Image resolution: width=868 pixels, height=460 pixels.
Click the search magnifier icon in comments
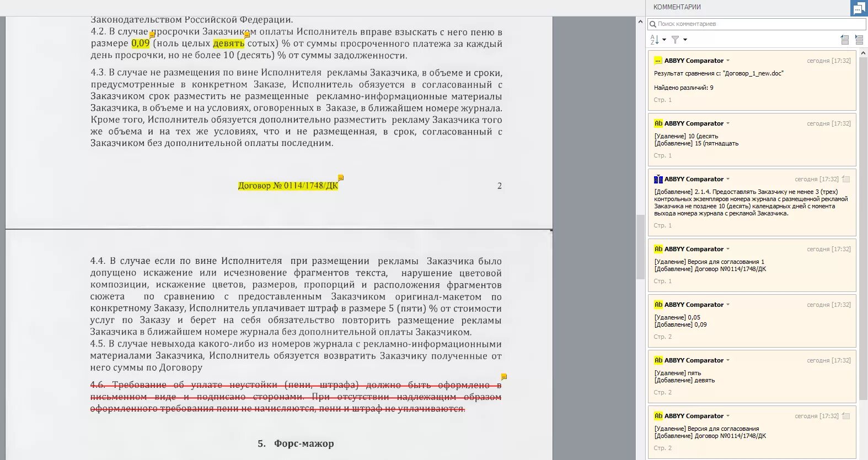(x=652, y=24)
